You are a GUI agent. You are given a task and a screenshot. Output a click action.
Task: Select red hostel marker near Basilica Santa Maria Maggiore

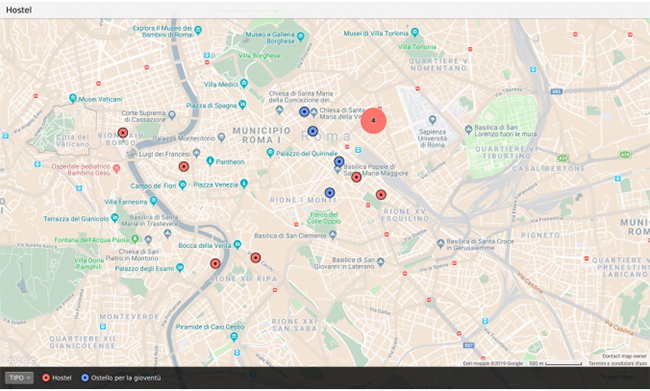coord(356,177)
